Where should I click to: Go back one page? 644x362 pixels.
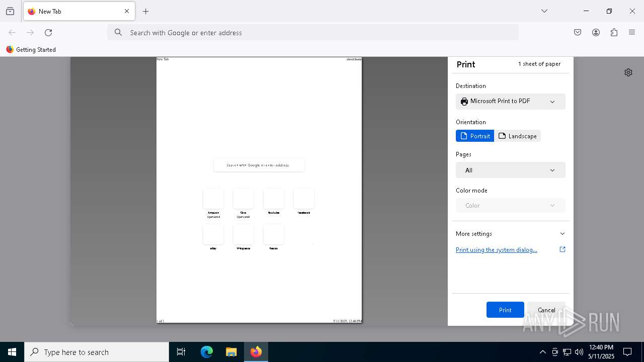(12, 33)
